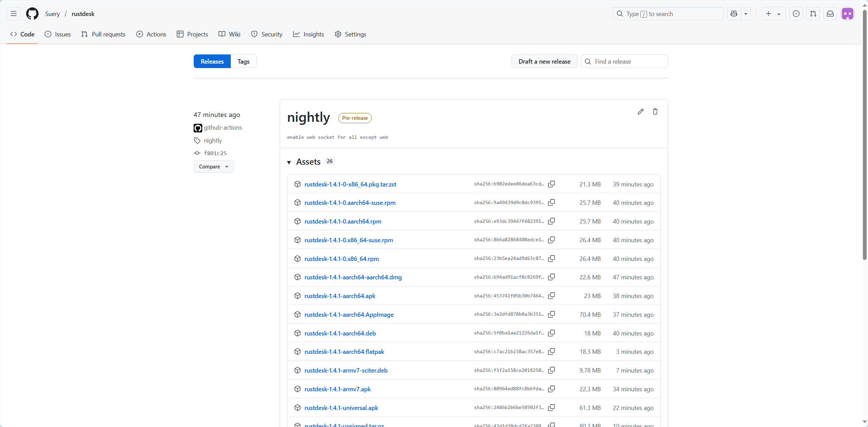Copy sha256 for rustdesk-1.4.1-0.x86_64.rpm
The height and width of the screenshot is (427, 868).
pyautogui.click(x=551, y=259)
